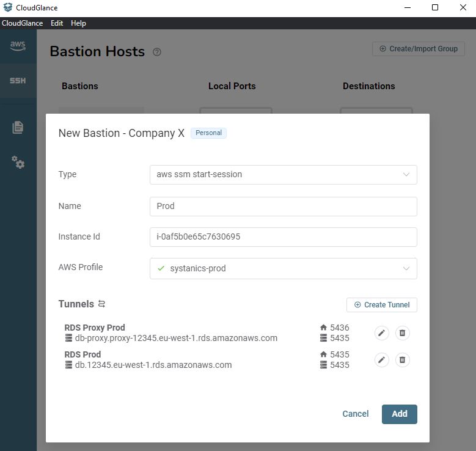The height and width of the screenshot is (451, 476).
Task: Click local port 5436 value
Action: [339, 328]
